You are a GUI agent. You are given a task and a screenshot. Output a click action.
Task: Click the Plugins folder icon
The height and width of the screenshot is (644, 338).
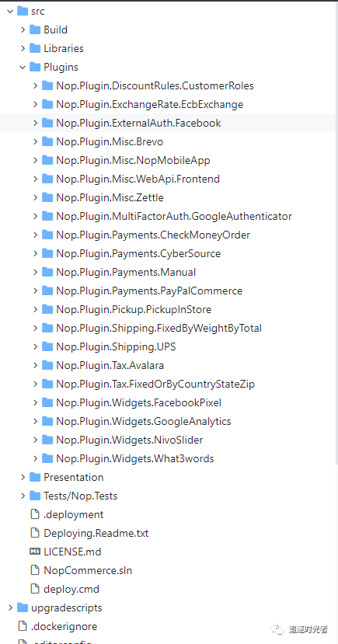[x=35, y=67]
